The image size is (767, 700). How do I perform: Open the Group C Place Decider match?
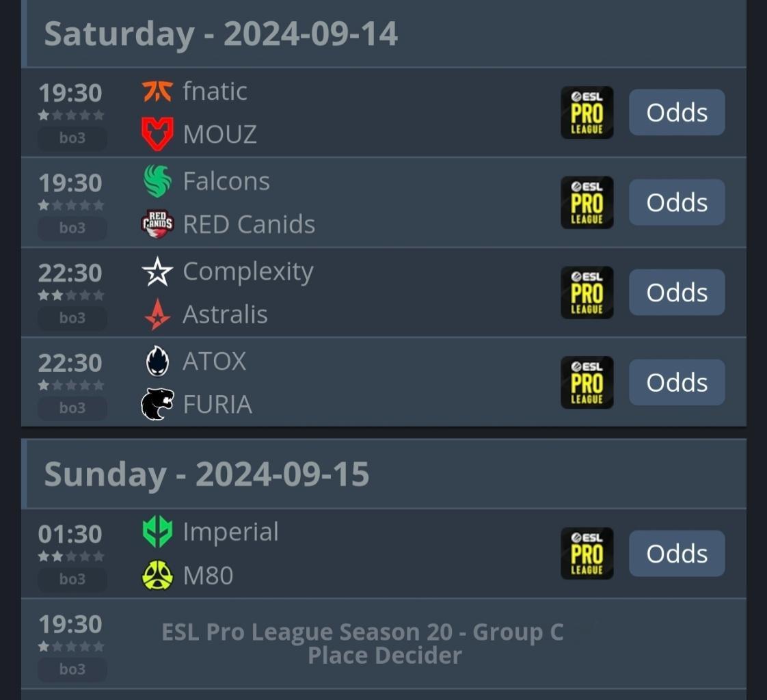(383, 644)
